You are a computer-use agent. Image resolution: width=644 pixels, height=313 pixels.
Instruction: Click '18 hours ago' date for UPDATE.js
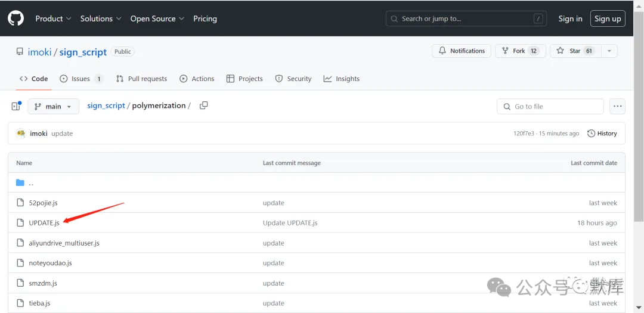click(x=597, y=222)
